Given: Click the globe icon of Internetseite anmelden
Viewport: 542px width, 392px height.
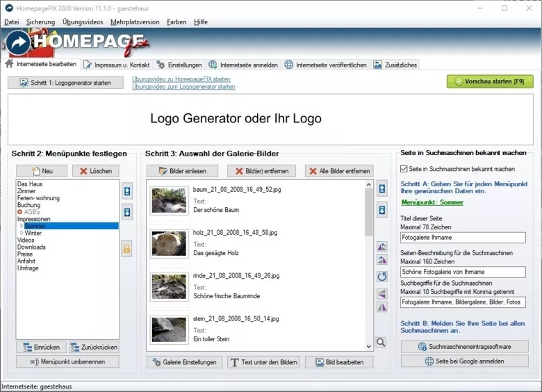Looking at the screenshot, I should [x=213, y=65].
